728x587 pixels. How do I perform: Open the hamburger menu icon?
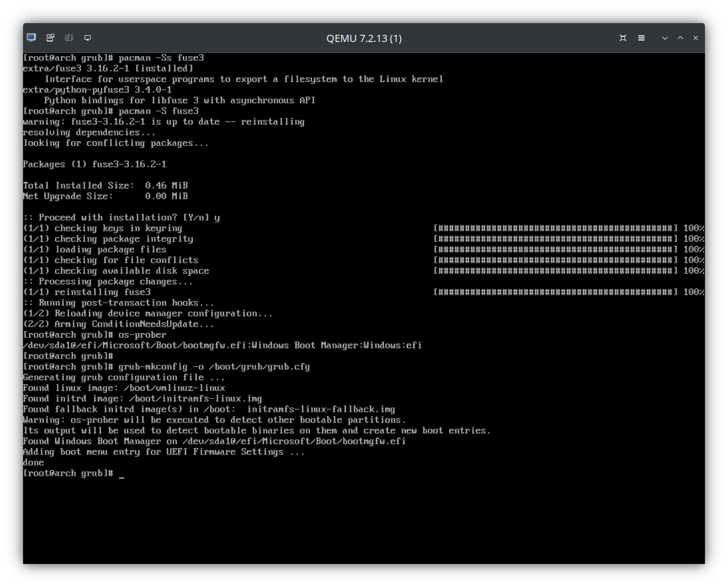coord(641,37)
